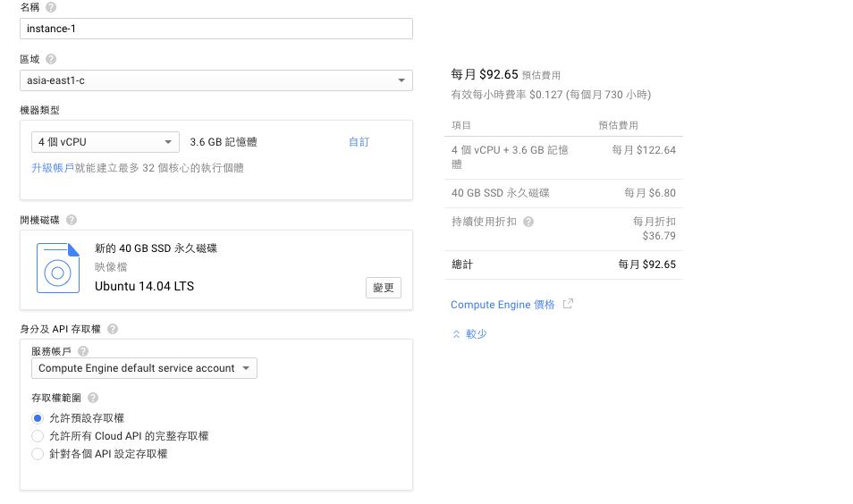Click help icon beside 身分及 API 存取權
853x504 pixels.
pos(113,329)
